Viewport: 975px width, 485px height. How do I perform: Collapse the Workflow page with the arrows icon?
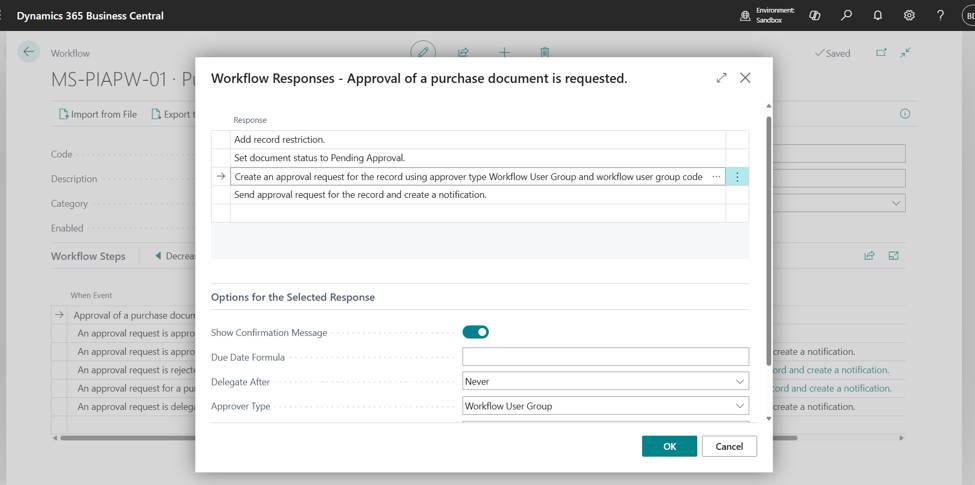906,53
